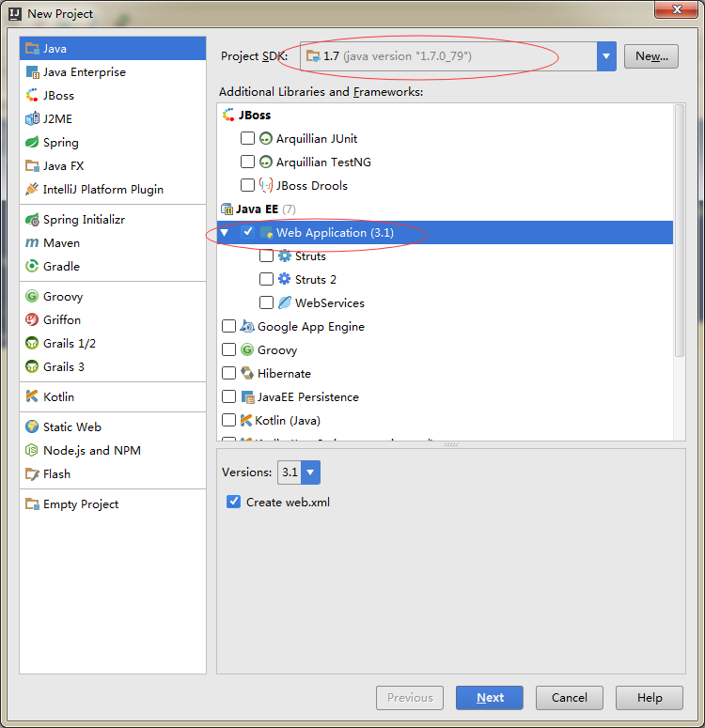Collapse the Web Application tree arrow
This screenshot has height=728, width=705.
click(x=225, y=233)
